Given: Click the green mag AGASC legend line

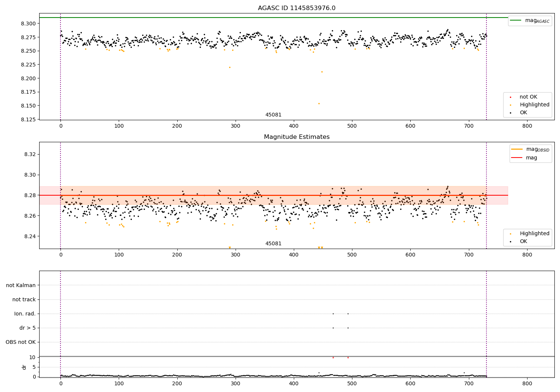Looking at the screenshot, I should [x=517, y=21].
